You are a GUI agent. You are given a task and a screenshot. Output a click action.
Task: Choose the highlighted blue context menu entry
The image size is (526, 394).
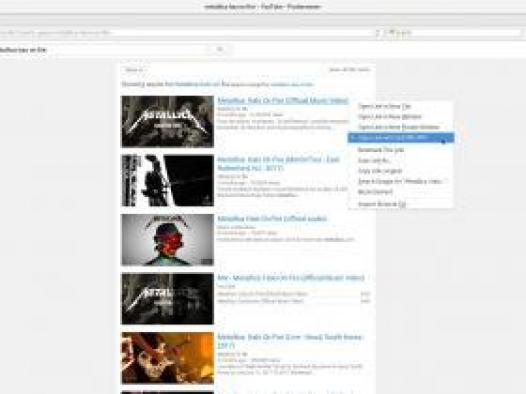tap(401, 137)
